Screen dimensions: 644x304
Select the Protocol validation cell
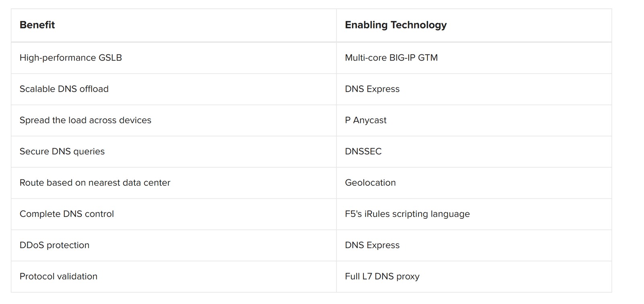(58, 277)
